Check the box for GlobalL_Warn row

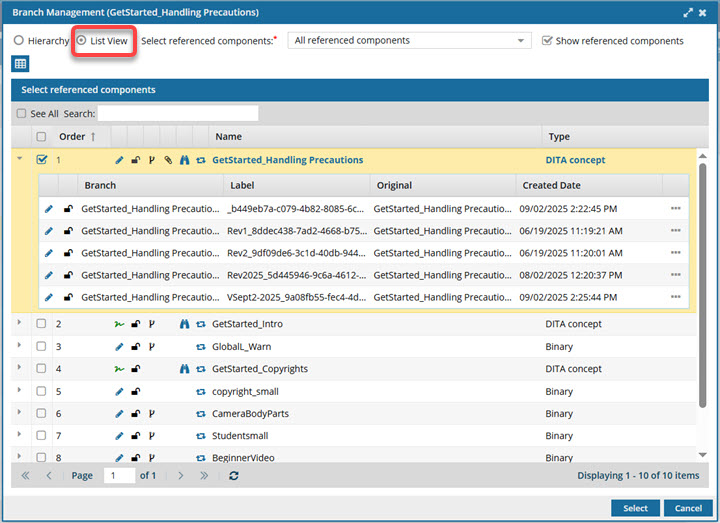click(41, 347)
